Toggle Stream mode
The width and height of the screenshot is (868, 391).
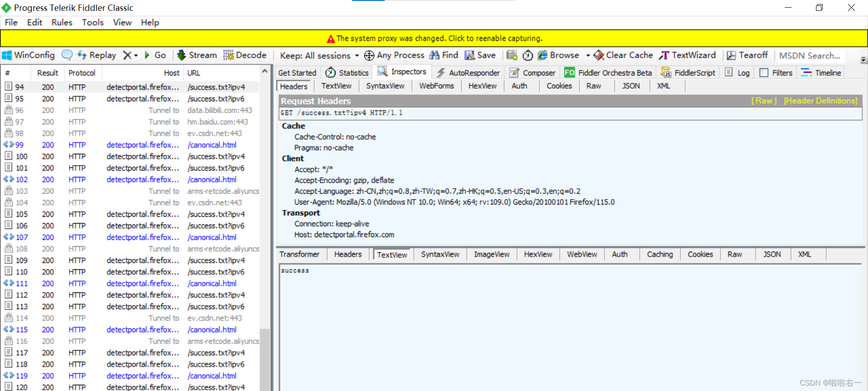tap(197, 55)
